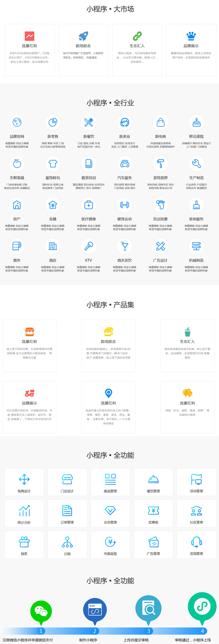Choose the 健身运动 dumbbell icon
219x644 pixels.
point(124,205)
